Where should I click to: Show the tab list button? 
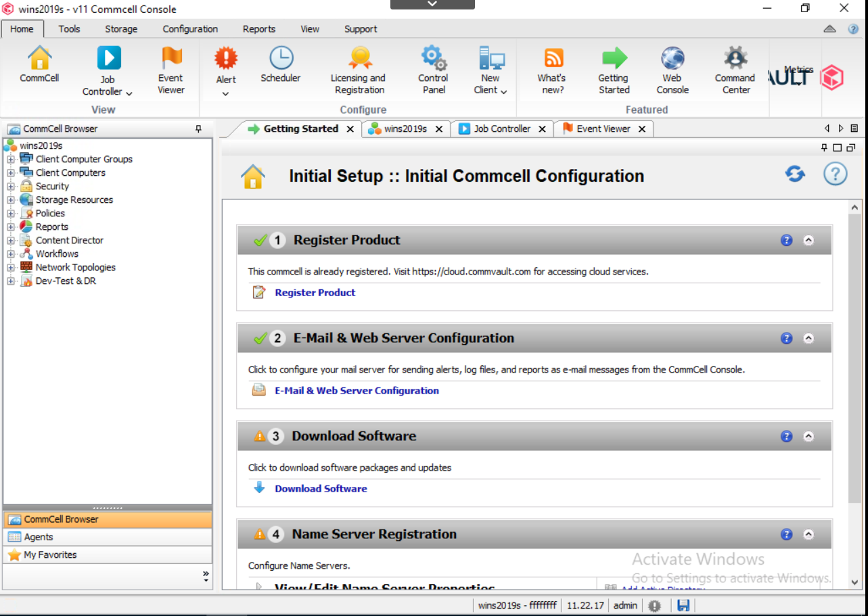[x=854, y=128]
